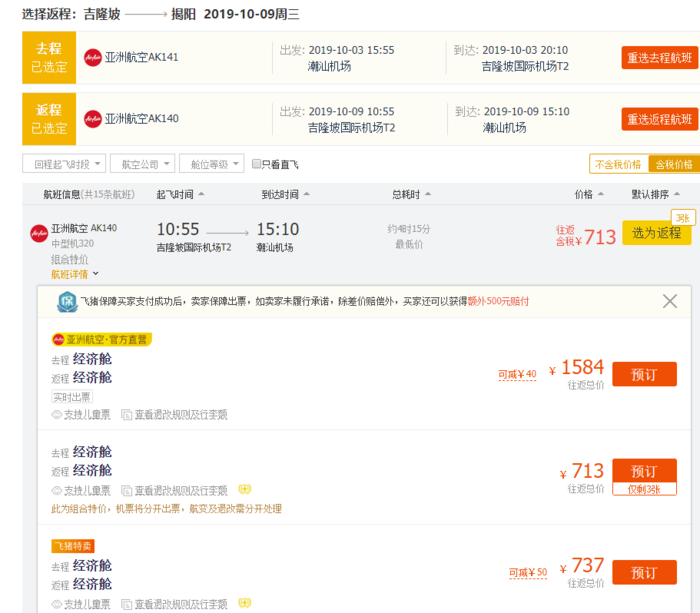Sort flights by 价格 column header
This screenshot has width=700, height=613.
(x=588, y=194)
